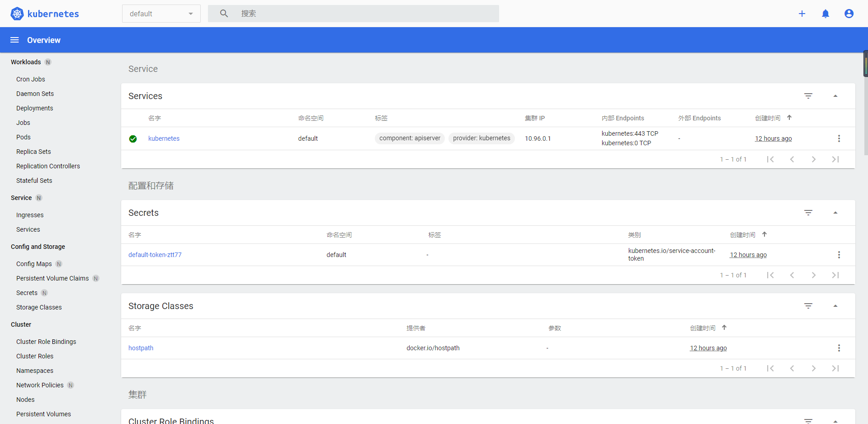
Task: Sort Storage Classes by creation time arrow
Action: click(724, 328)
